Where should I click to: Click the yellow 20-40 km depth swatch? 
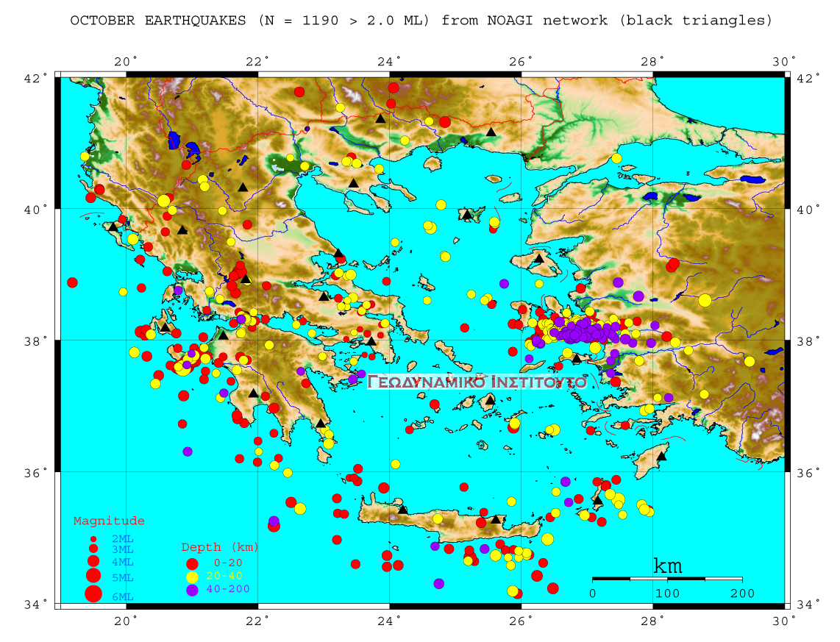[192, 577]
